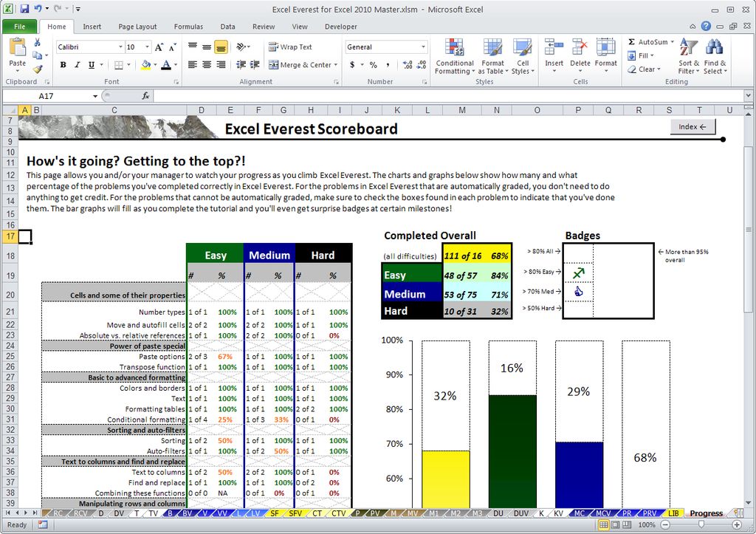756x534 pixels.
Task: Increase font size with Grow Font icon
Action: point(159,47)
